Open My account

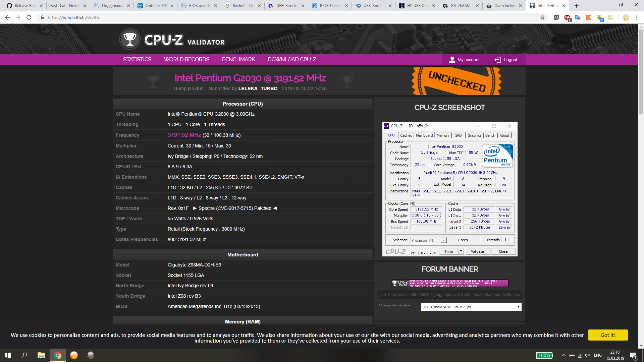(464, 60)
